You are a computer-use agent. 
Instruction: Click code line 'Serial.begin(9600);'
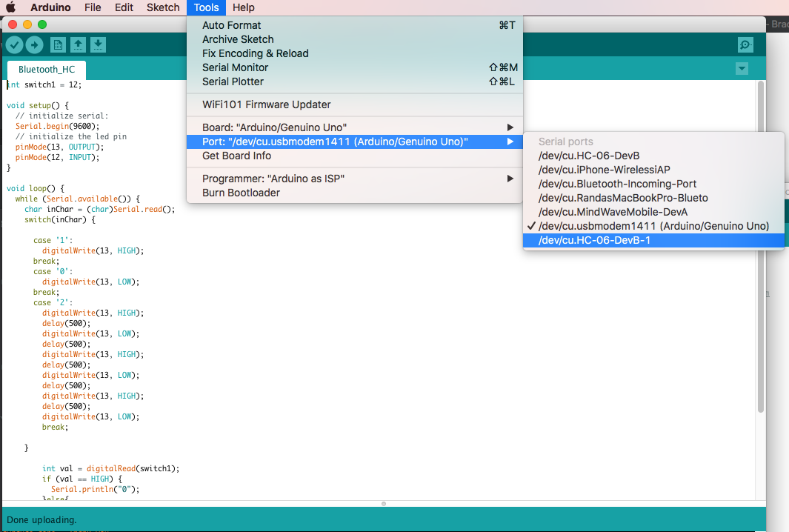pos(57,126)
